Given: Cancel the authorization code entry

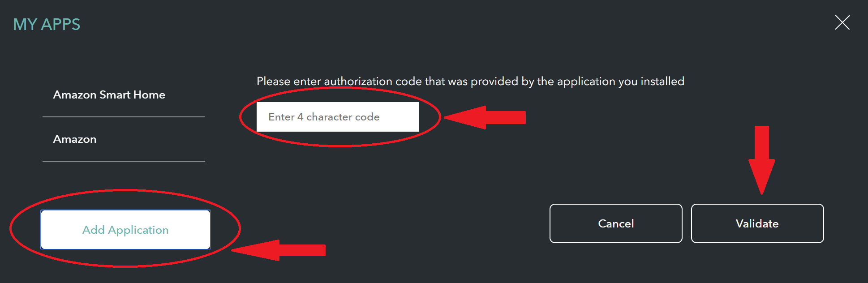Looking at the screenshot, I should point(616,223).
